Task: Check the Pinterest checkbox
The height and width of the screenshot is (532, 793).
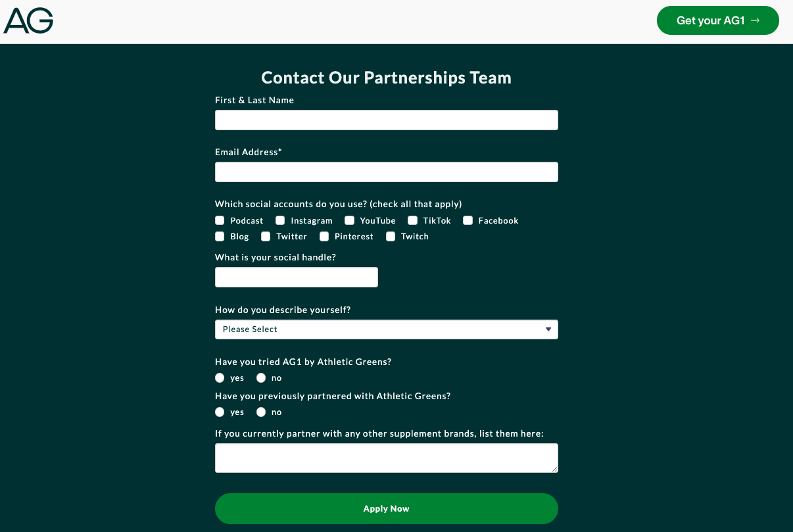Action: tap(324, 236)
